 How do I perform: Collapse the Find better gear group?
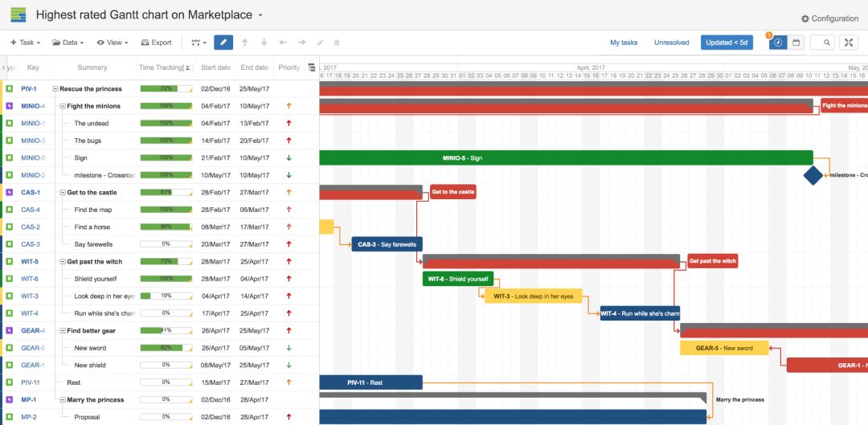(x=63, y=330)
